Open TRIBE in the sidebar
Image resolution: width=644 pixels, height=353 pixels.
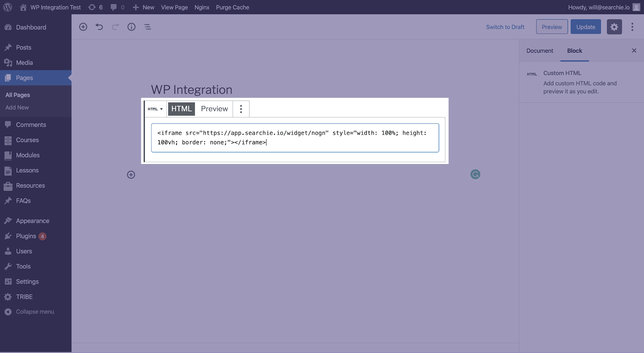click(x=36, y=297)
